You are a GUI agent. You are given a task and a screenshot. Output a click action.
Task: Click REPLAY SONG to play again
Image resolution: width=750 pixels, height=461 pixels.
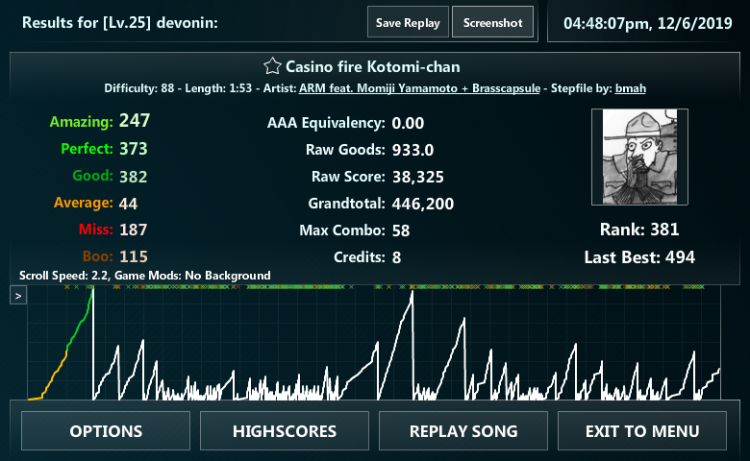click(x=463, y=432)
